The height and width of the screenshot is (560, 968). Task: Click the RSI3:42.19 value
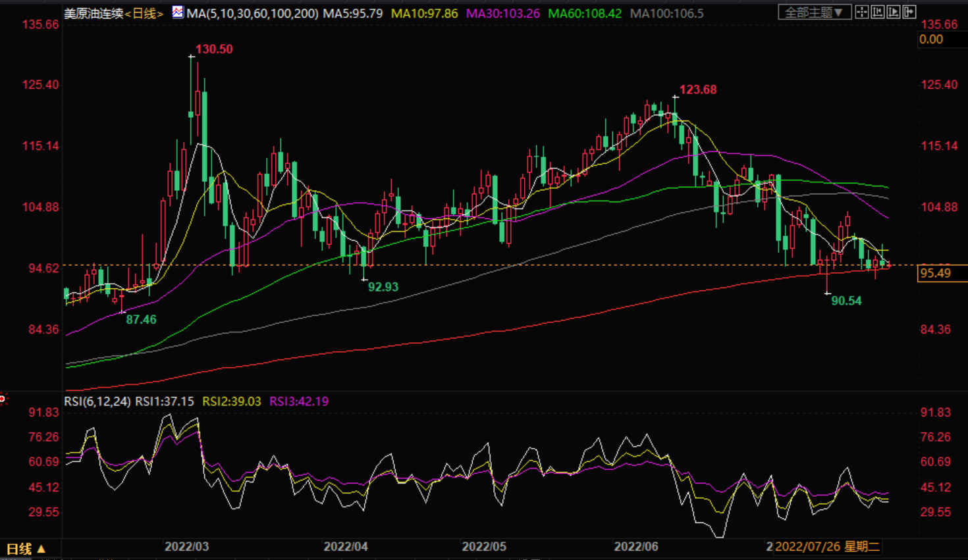[x=299, y=401]
